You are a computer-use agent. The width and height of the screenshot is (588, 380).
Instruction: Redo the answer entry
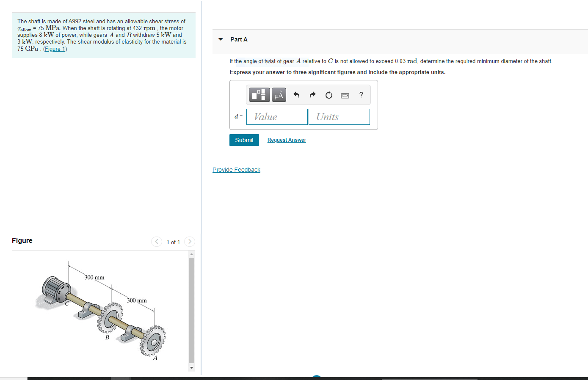pos(312,95)
